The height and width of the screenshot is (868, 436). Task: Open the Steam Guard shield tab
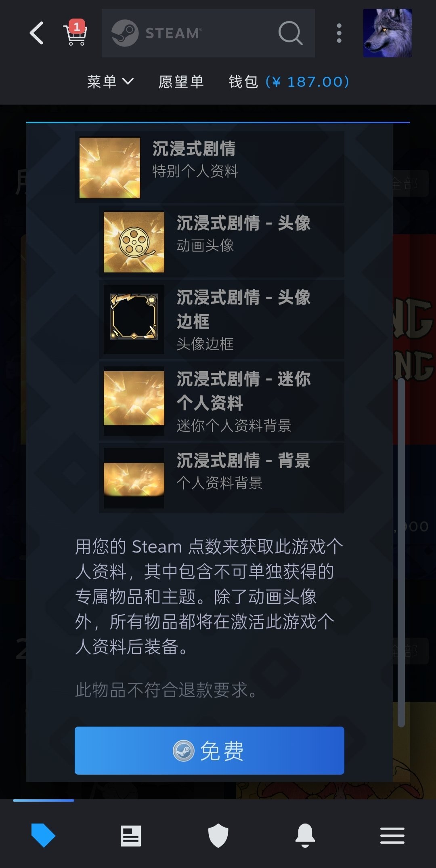click(218, 836)
